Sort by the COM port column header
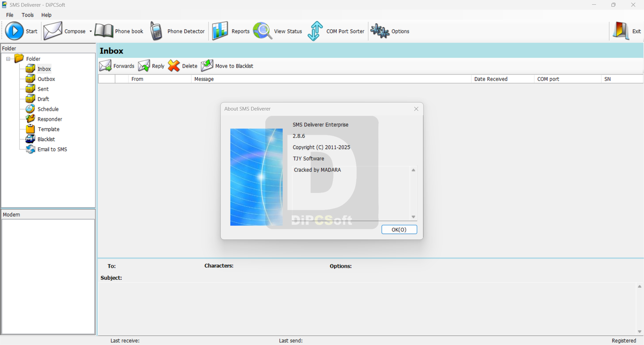 tap(568, 79)
